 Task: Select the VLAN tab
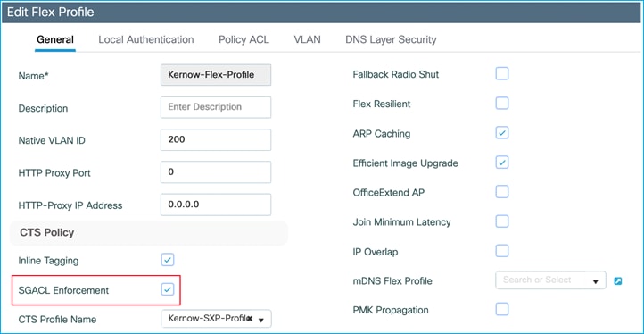click(x=307, y=39)
